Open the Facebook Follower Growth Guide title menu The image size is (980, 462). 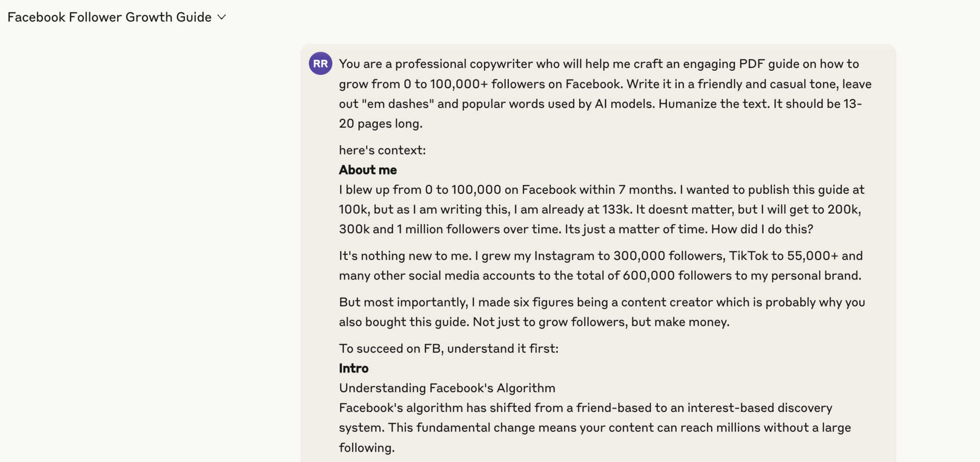pyautogui.click(x=116, y=17)
